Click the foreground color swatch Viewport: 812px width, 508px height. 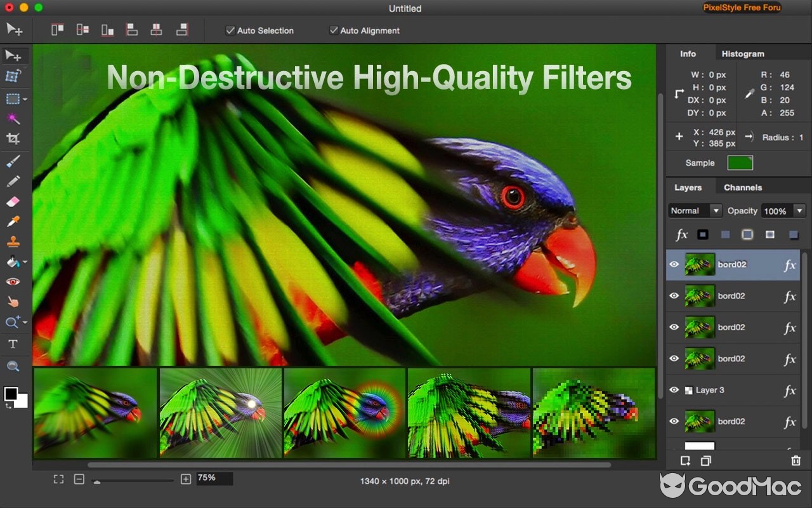click(10, 394)
